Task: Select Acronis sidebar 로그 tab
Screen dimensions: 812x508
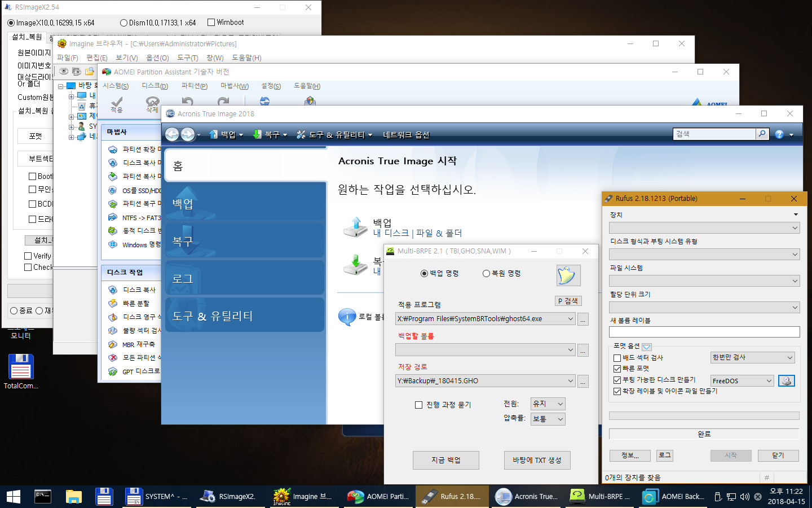Action: tap(245, 278)
